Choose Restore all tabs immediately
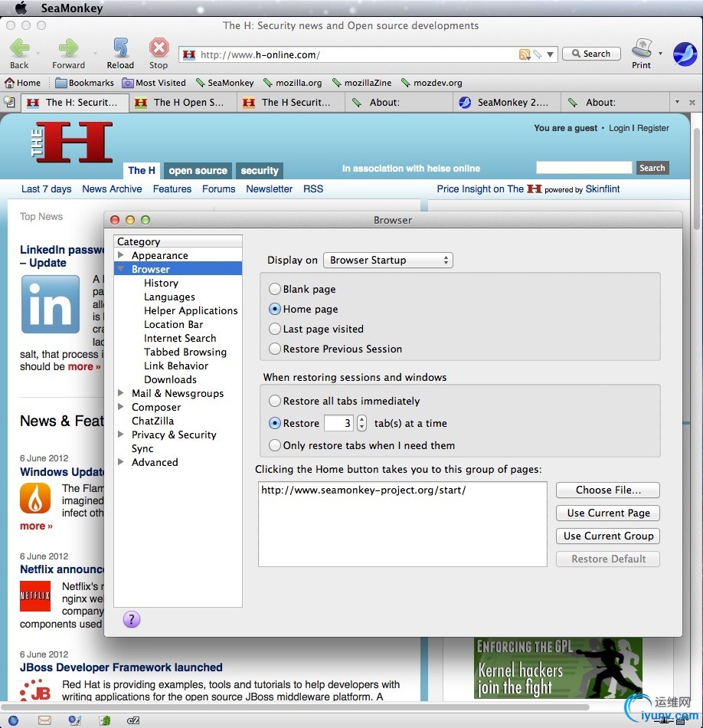 (x=275, y=401)
